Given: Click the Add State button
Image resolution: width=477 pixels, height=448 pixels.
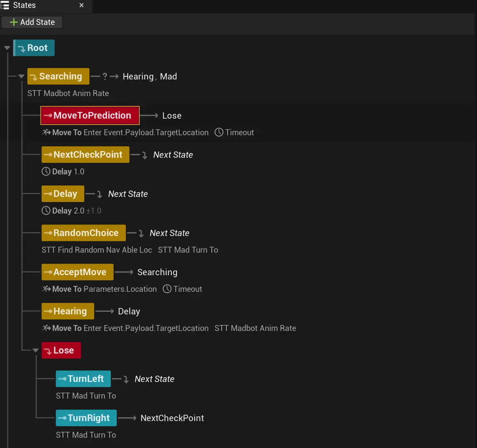Looking at the screenshot, I should click(32, 22).
